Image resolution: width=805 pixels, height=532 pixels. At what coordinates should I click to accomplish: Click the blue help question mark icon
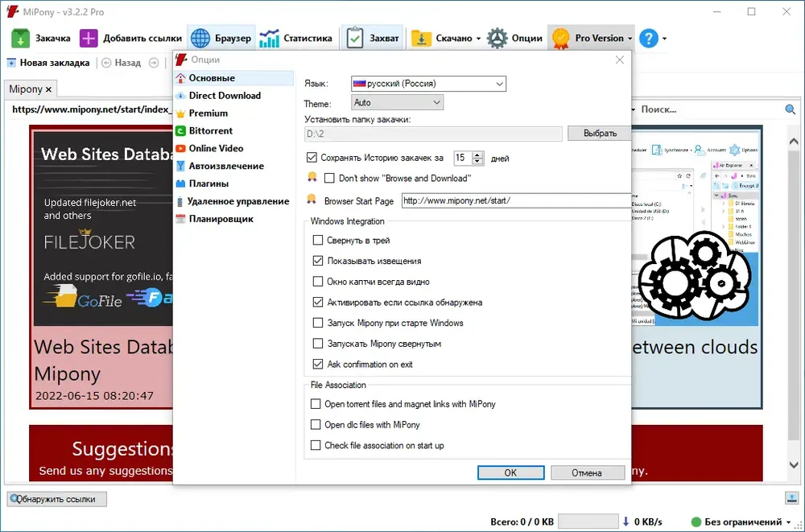point(649,39)
